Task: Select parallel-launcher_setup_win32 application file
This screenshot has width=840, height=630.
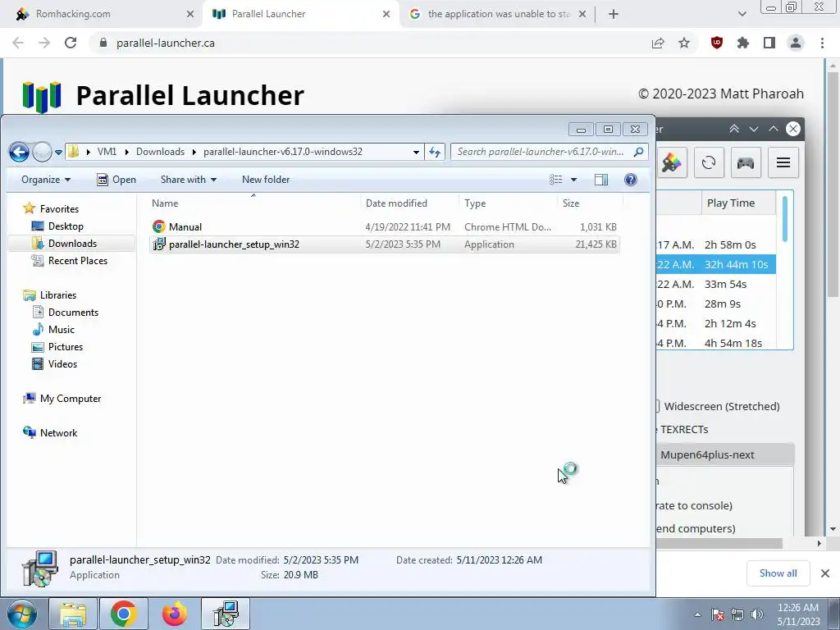Action: (x=384, y=244)
